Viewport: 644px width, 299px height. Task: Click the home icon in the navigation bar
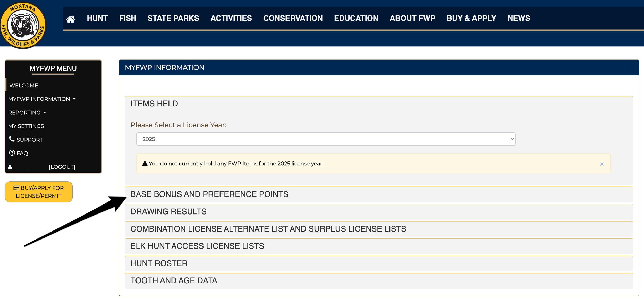pyautogui.click(x=71, y=18)
